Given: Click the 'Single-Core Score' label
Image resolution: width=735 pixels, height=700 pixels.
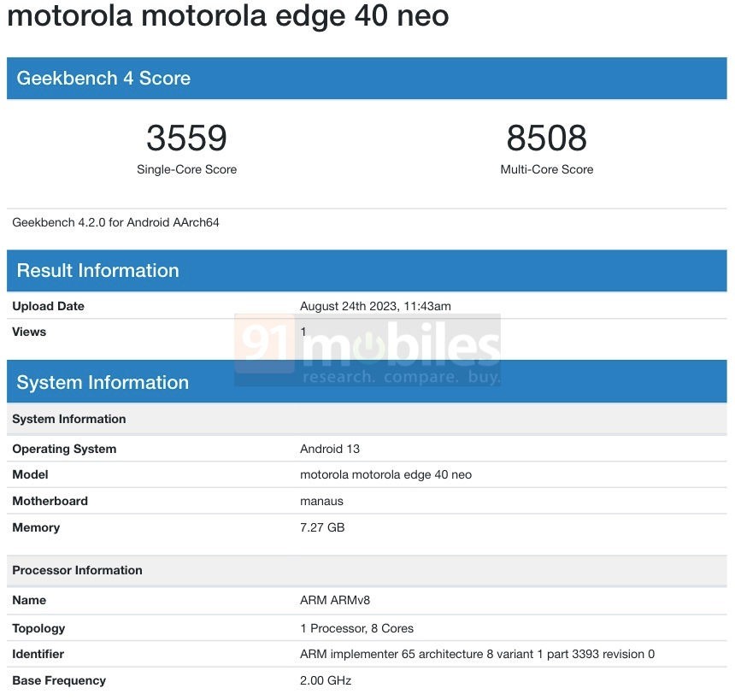Looking at the screenshot, I should 186,169.
